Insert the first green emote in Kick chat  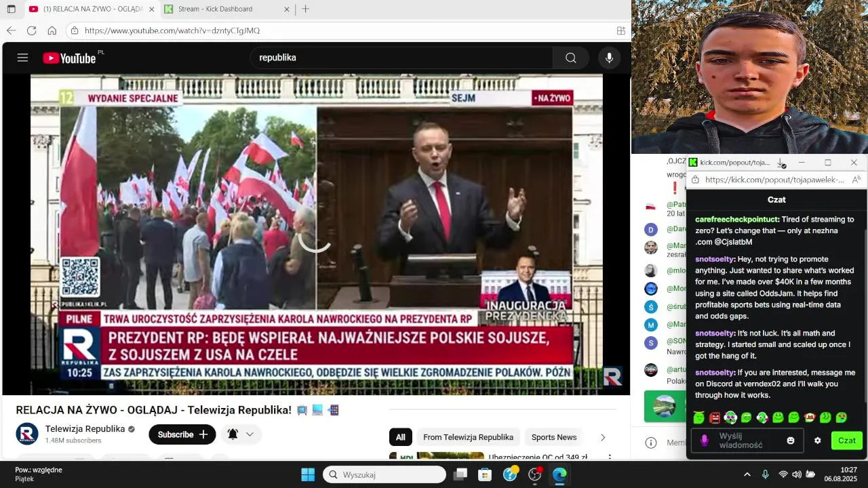coord(698,418)
